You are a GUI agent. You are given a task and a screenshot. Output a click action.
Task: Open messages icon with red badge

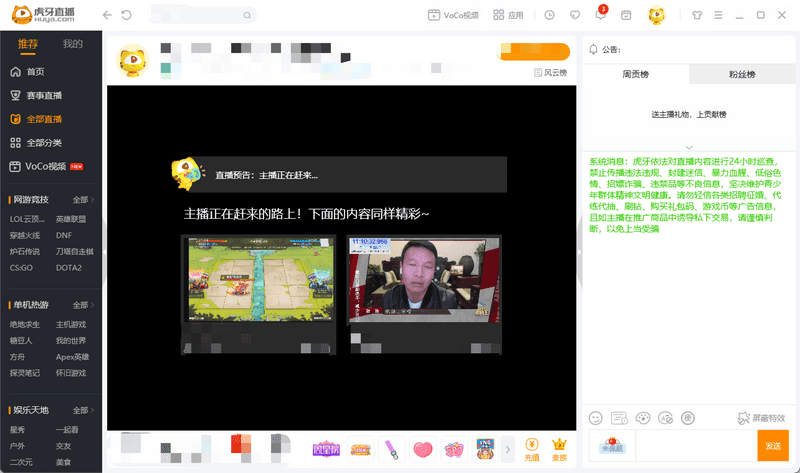point(601,15)
